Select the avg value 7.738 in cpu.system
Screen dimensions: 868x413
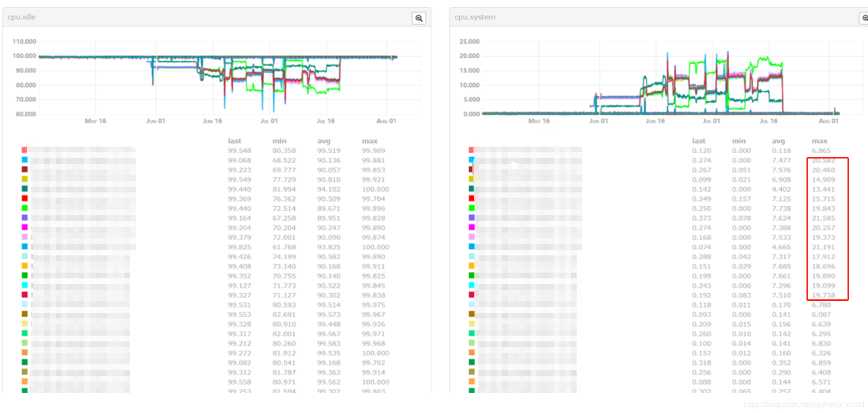(x=781, y=209)
